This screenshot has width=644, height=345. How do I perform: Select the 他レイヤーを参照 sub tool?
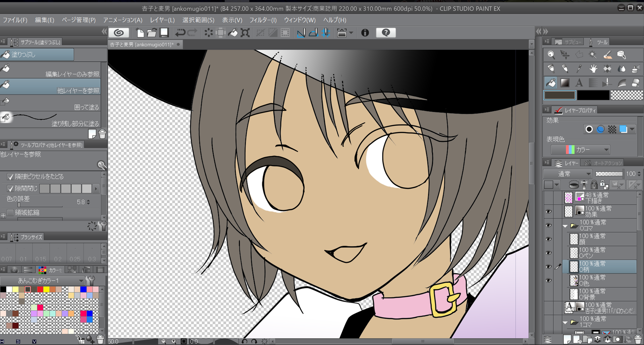coord(50,87)
